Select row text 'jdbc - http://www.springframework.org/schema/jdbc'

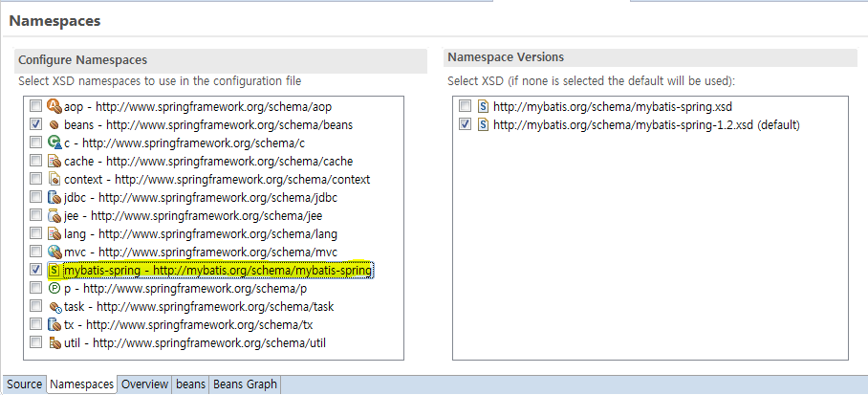[201, 197]
